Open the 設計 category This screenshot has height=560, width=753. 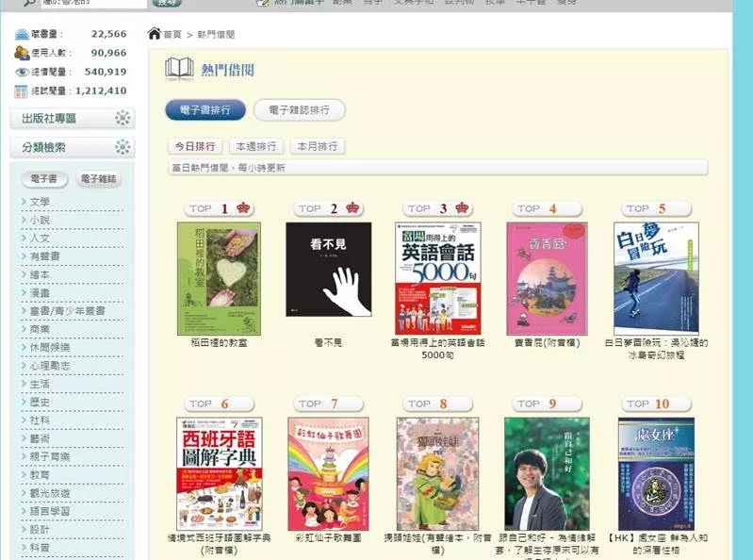click(40, 529)
